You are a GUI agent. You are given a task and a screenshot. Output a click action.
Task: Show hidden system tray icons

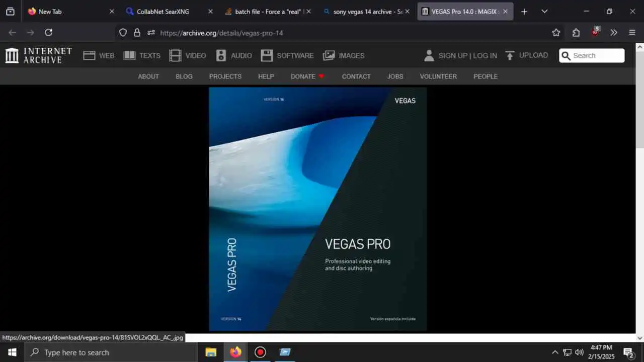(x=555, y=352)
